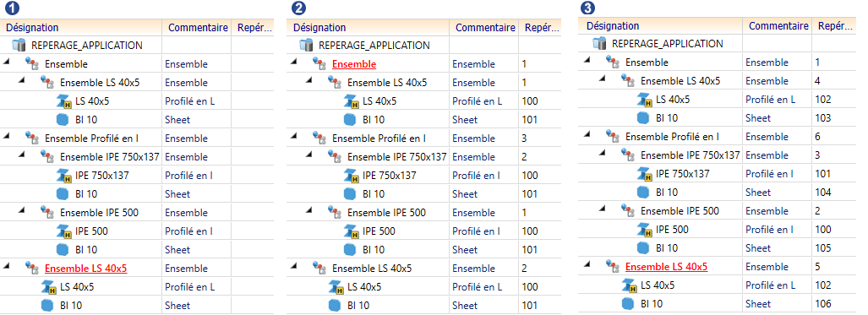The width and height of the screenshot is (868, 315).
Task: Click assembly icon of red Ensemble, middle panel
Action: tap(319, 63)
